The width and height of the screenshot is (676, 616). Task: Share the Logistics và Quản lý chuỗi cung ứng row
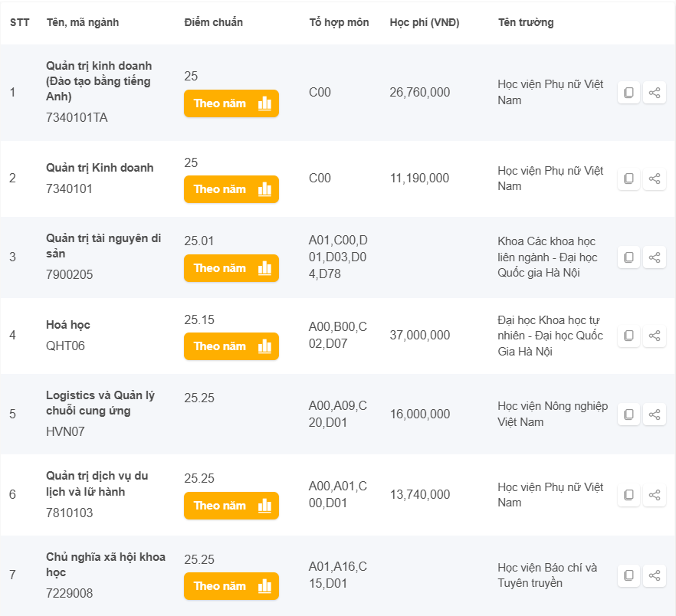pos(655,414)
